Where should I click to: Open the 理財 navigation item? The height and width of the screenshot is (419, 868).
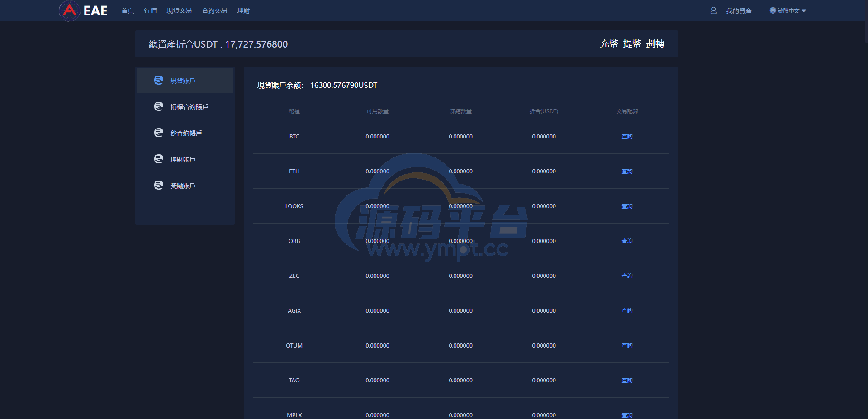click(x=243, y=10)
